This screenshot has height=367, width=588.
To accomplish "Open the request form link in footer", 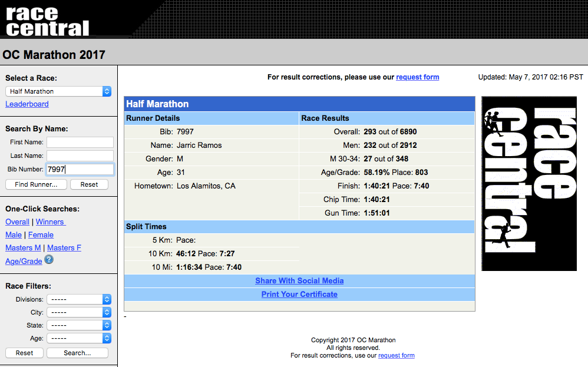I will [397, 355].
